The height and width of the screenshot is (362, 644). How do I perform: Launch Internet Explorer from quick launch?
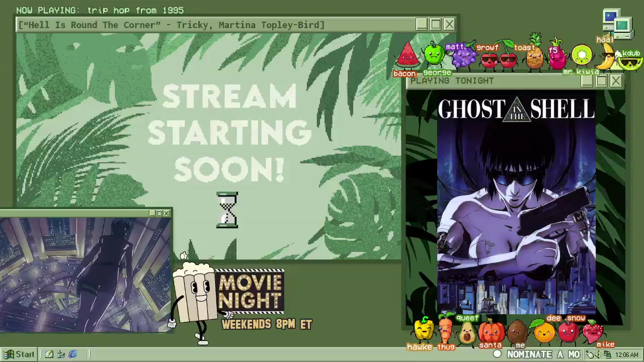click(73, 354)
